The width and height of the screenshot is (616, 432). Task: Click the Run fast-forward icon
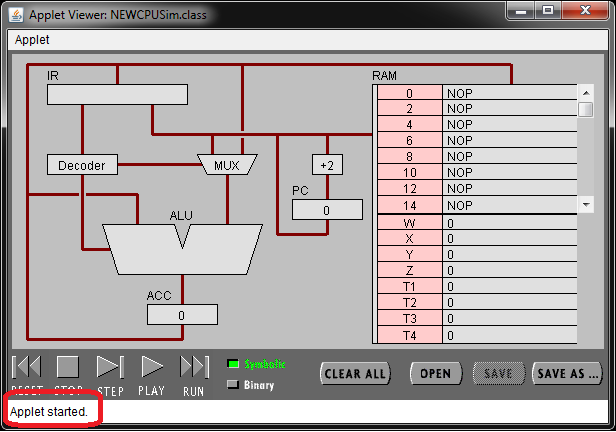194,366
